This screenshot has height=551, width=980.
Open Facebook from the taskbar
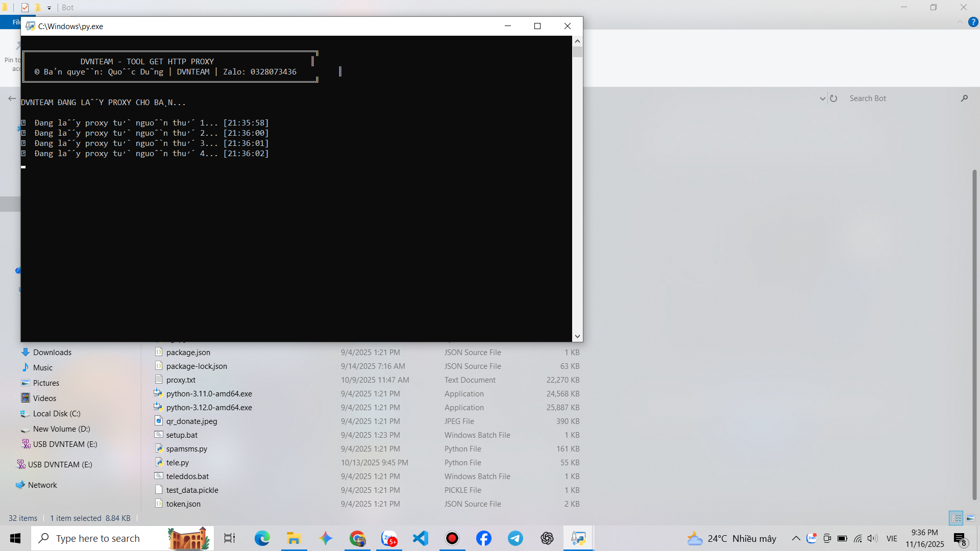coord(484,538)
